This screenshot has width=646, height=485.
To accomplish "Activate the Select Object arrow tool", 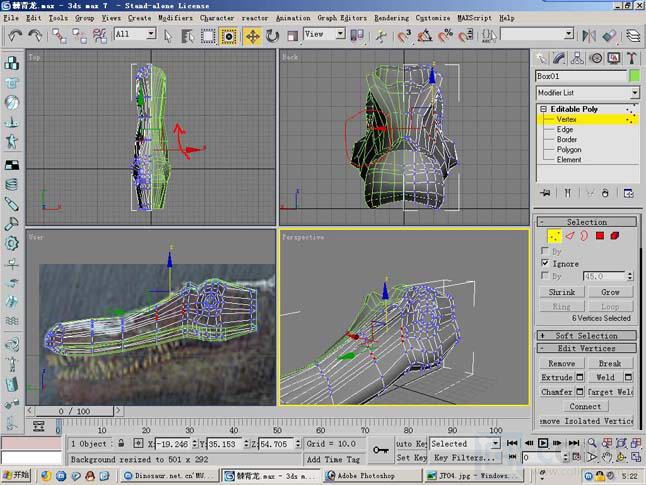I will [x=168, y=36].
